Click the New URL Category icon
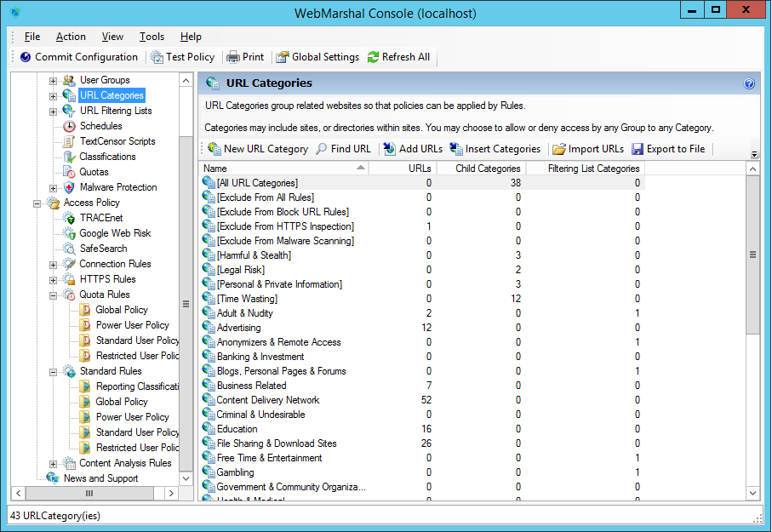 (x=214, y=149)
